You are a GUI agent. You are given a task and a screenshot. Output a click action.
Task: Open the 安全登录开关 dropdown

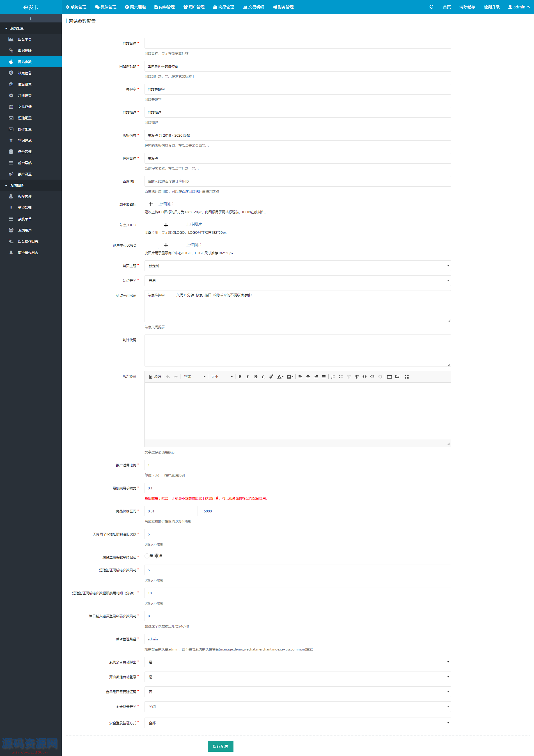(x=298, y=707)
